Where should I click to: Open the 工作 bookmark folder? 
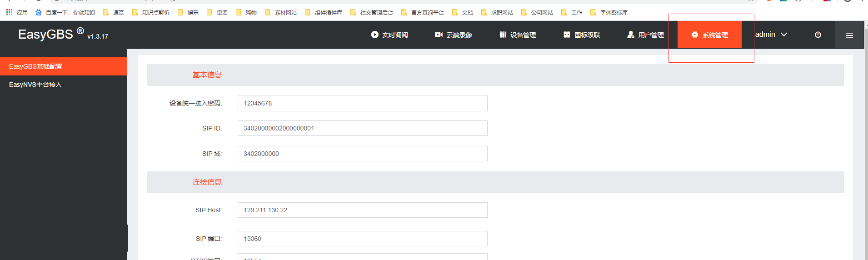click(572, 12)
